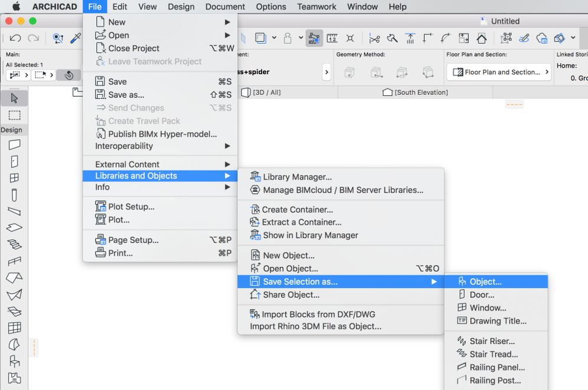
Task: Click Open Object... menu item
Action: coord(341,269)
